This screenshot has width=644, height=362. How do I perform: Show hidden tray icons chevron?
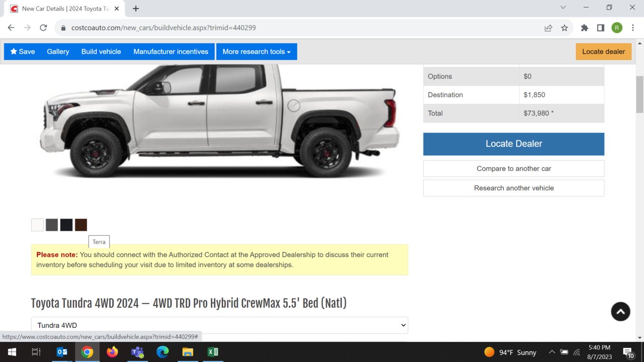click(552, 352)
